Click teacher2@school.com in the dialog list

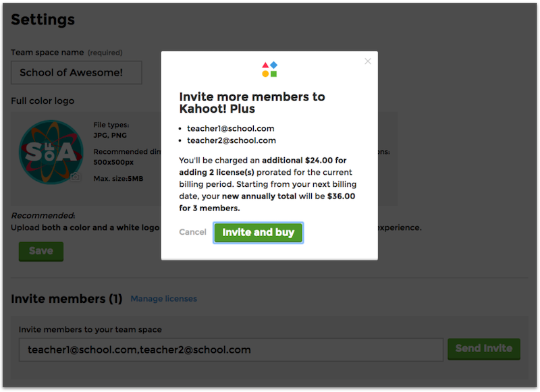pos(232,140)
